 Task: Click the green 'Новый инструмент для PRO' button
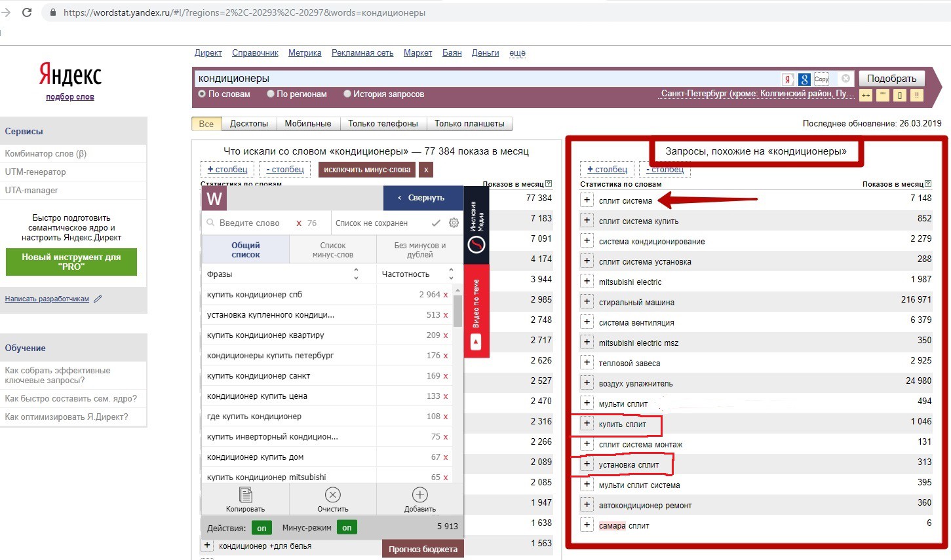coord(71,261)
